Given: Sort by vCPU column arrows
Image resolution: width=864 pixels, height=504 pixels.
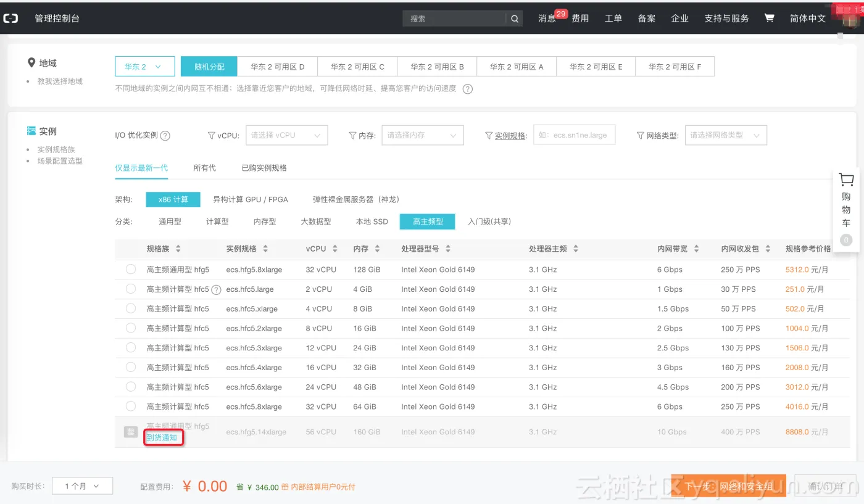Looking at the screenshot, I should click(x=335, y=249).
